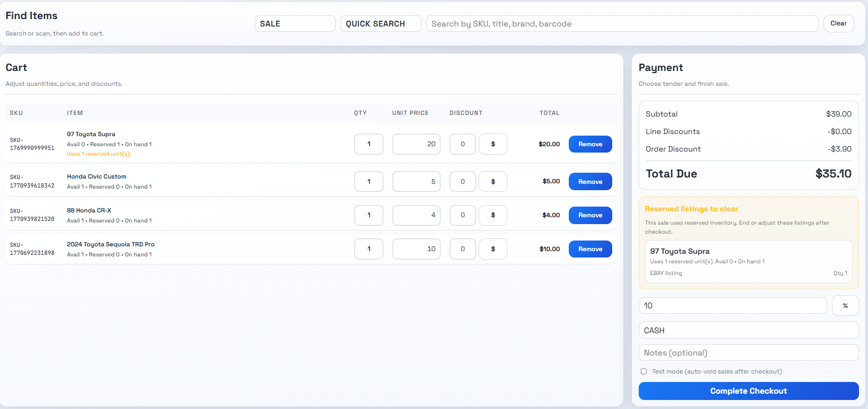Toggle discount type for Honda Civic Custom
The width and height of the screenshot is (868, 409).
click(x=493, y=182)
